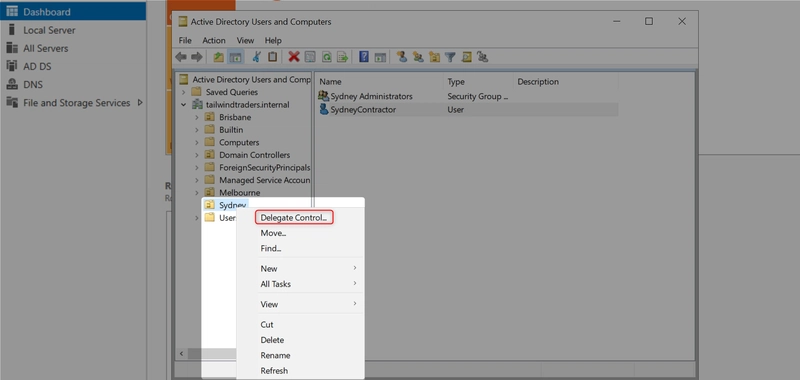The width and height of the screenshot is (800, 380).
Task: Select the Sydney OU in tree
Action: 233,205
